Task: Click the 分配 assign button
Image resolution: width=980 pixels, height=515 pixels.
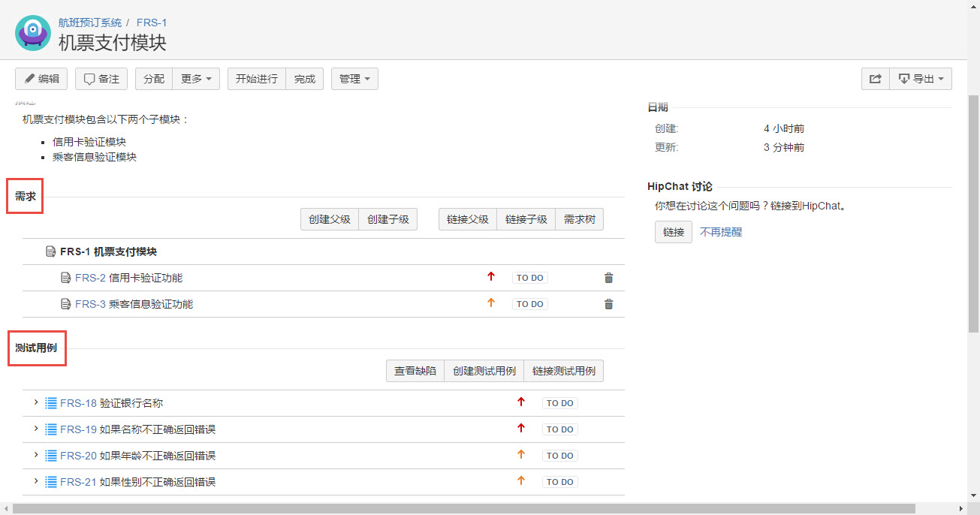Action: pyautogui.click(x=154, y=79)
